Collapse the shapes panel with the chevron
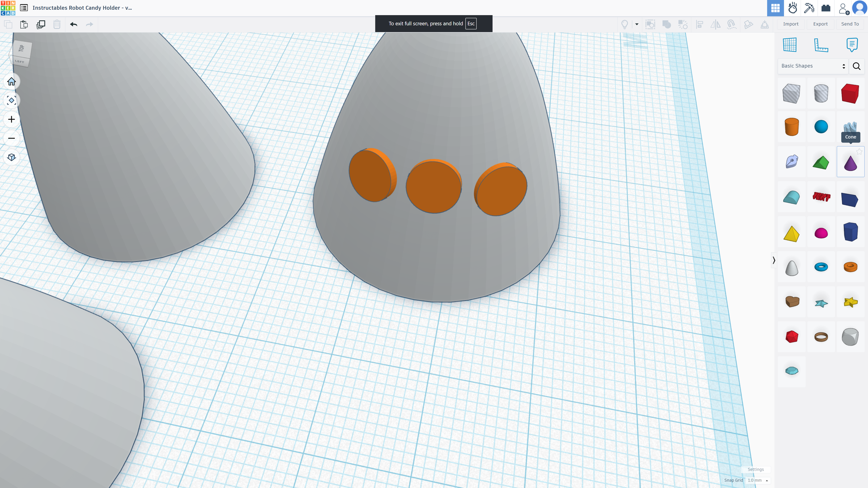 coord(774,260)
